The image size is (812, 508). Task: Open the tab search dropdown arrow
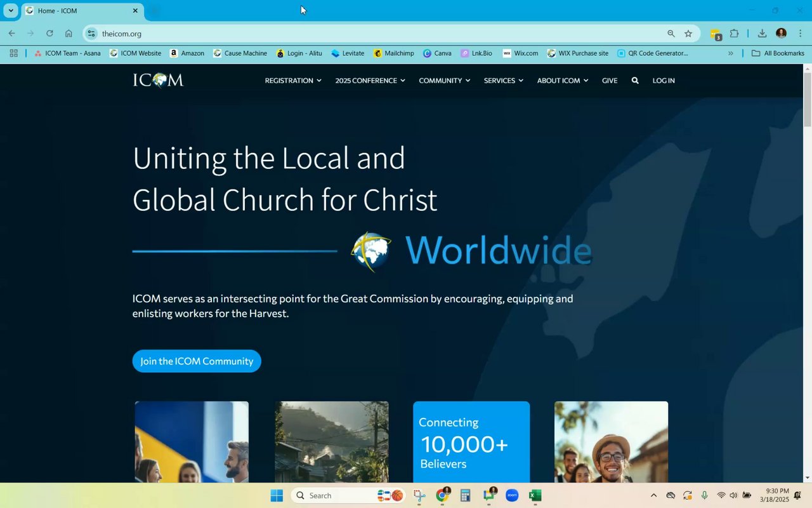pos(11,11)
